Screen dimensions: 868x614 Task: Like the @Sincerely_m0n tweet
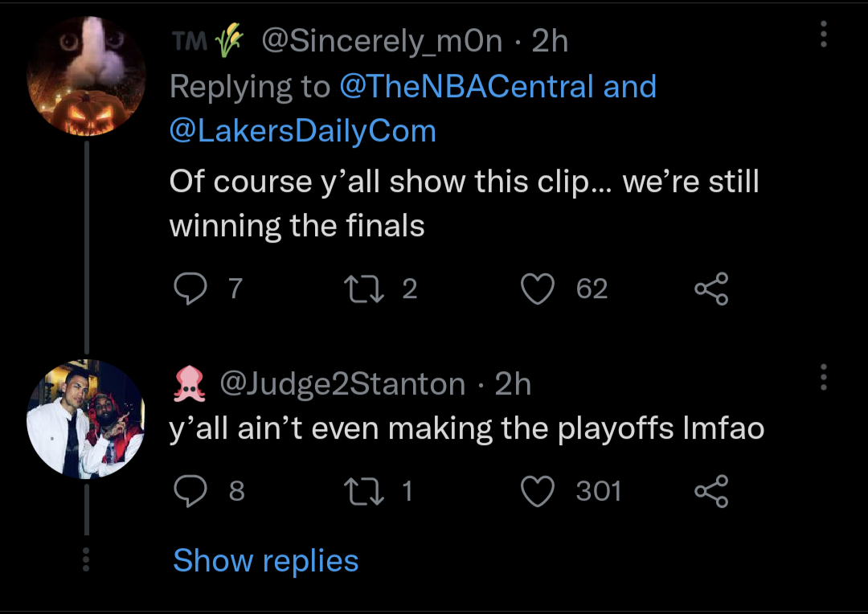coord(539,289)
